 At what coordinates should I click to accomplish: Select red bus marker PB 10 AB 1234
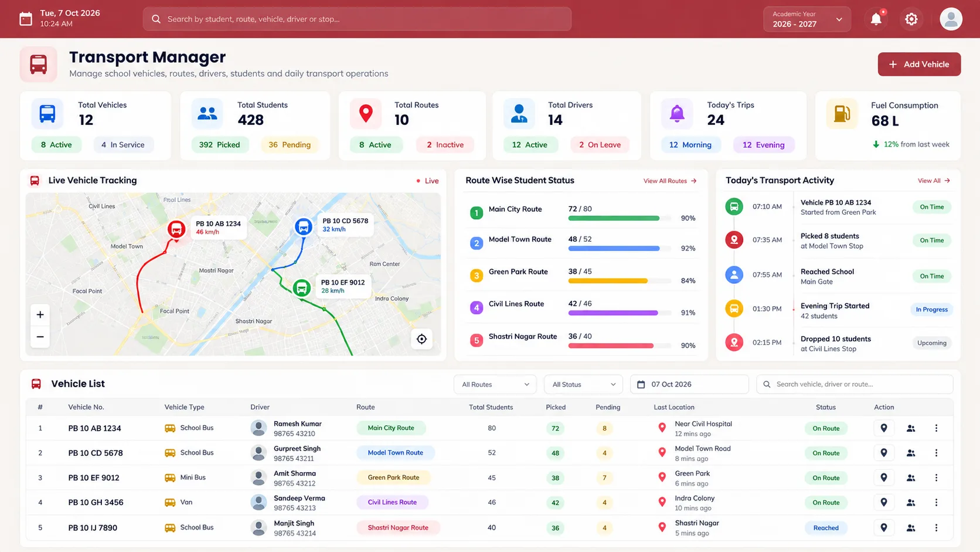click(x=176, y=229)
